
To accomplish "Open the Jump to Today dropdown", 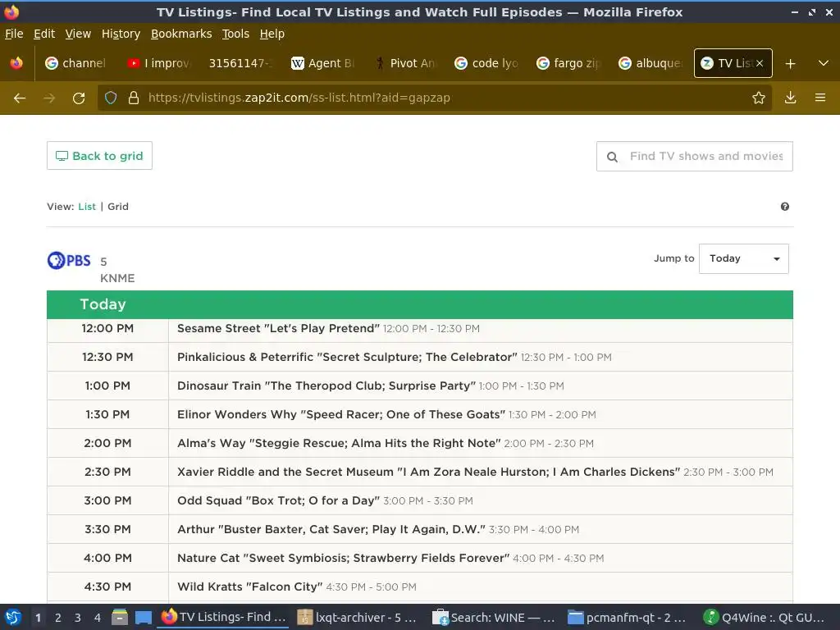I will point(743,258).
